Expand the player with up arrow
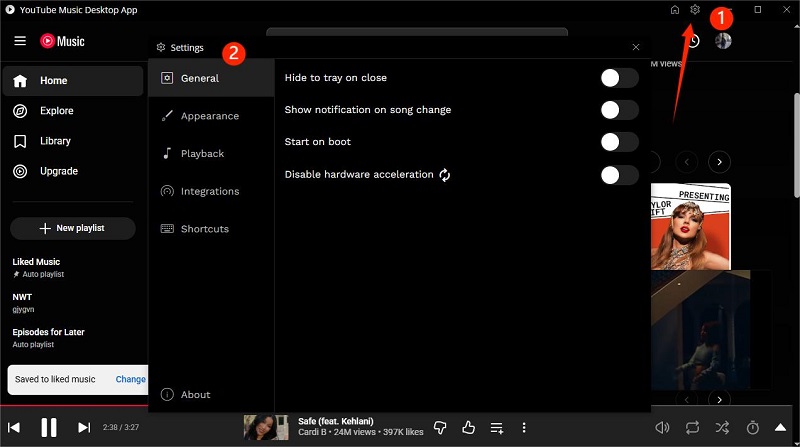The height and width of the screenshot is (447, 800). 781,428
